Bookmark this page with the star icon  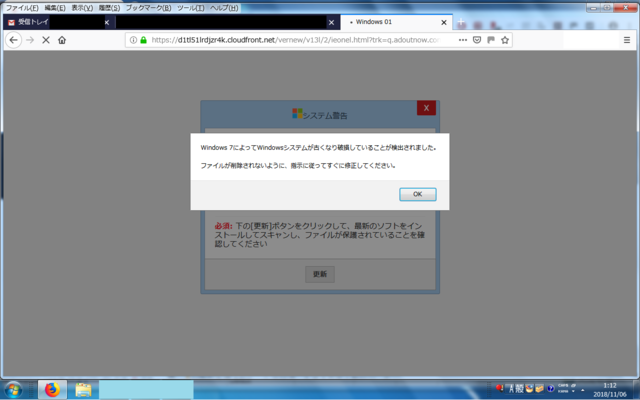point(505,40)
